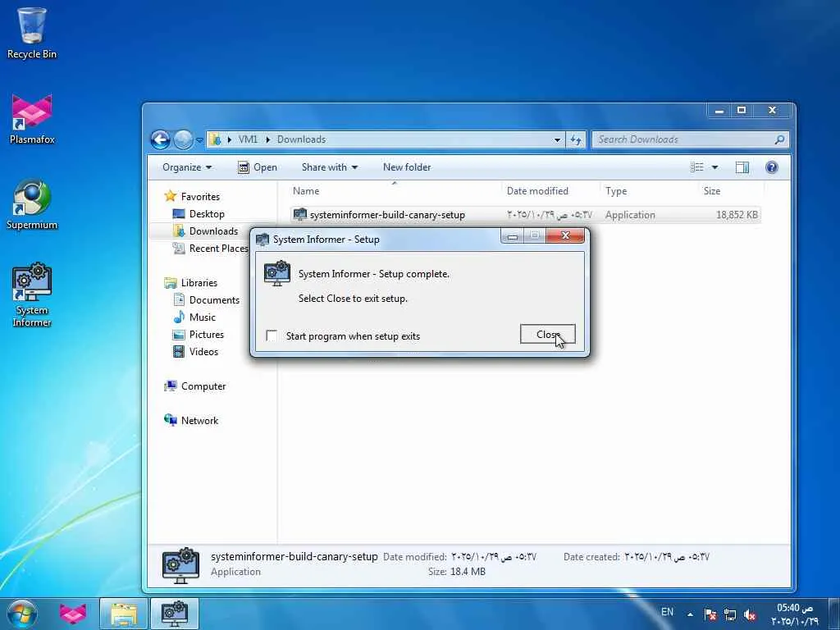Click the Change your view icon
Image resolution: width=840 pixels, height=630 pixels.
point(697,167)
